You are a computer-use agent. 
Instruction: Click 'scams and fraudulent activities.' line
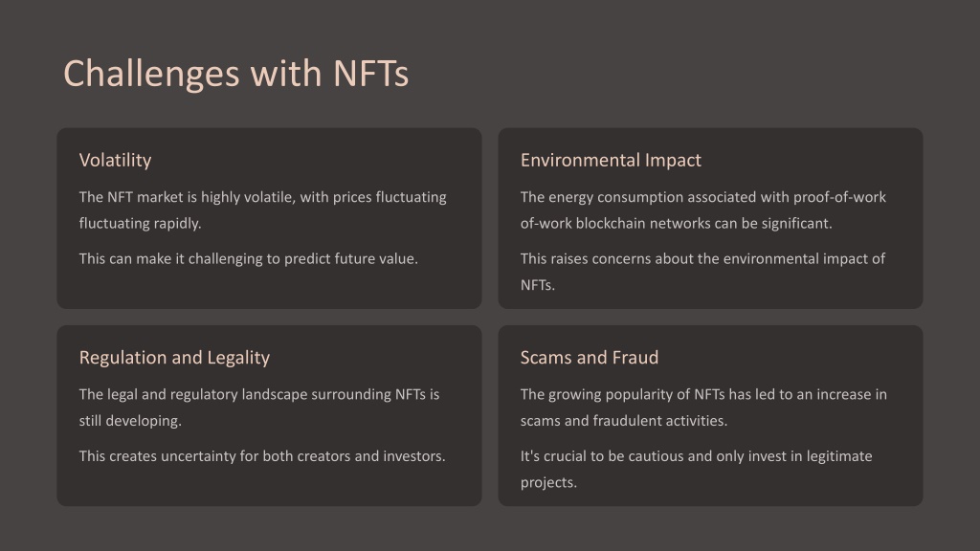tap(624, 421)
